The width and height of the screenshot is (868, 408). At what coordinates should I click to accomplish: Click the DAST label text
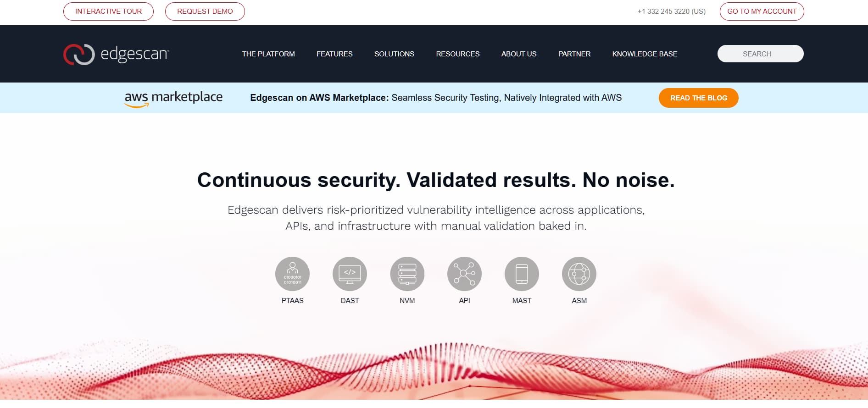[x=350, y=301]
